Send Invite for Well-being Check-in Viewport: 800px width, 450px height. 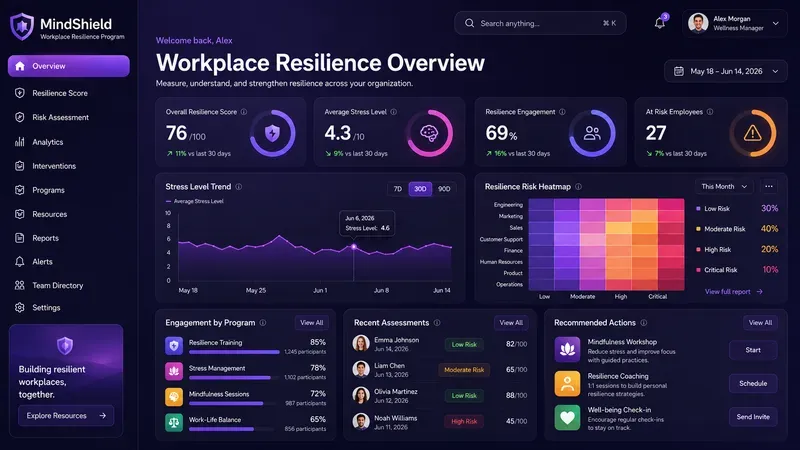pos(753,417)
